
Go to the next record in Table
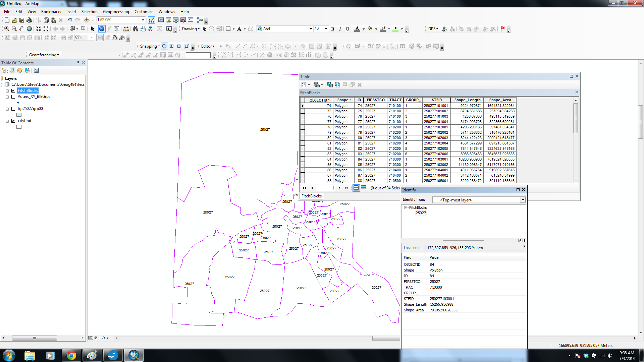point(339,188)
